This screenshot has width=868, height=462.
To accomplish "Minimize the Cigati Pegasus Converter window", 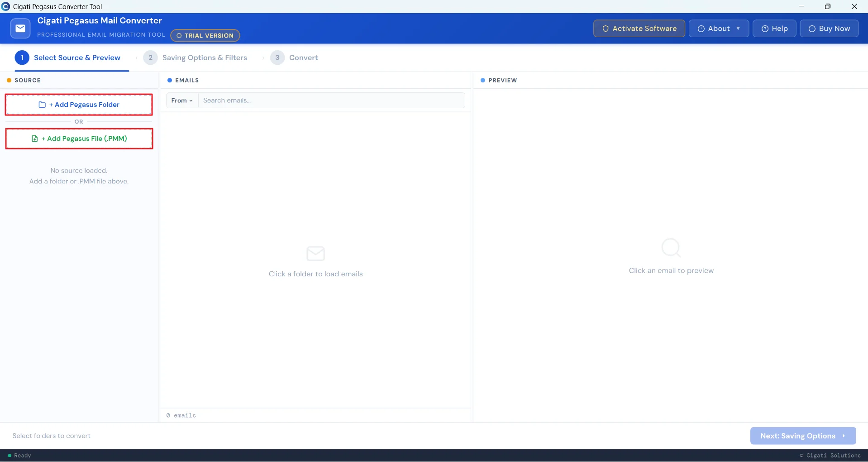I will pyautogui.click(x=801, y=6).
